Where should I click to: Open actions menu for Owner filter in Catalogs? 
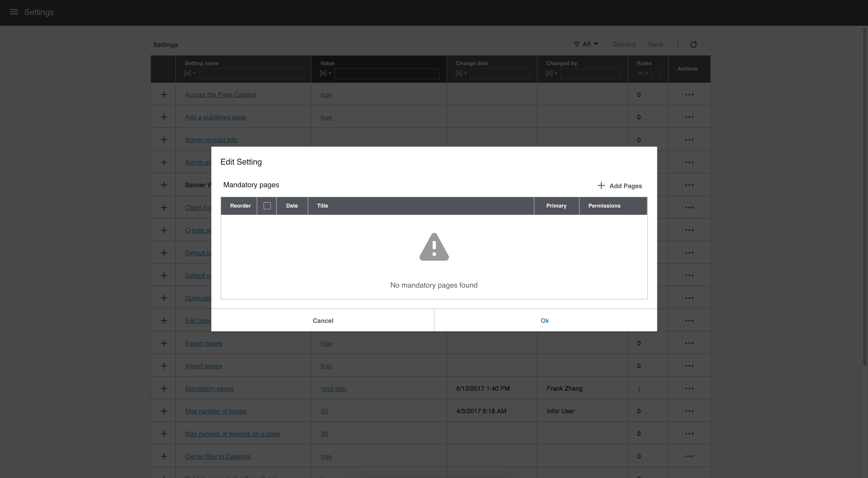(x=689, y=456)
